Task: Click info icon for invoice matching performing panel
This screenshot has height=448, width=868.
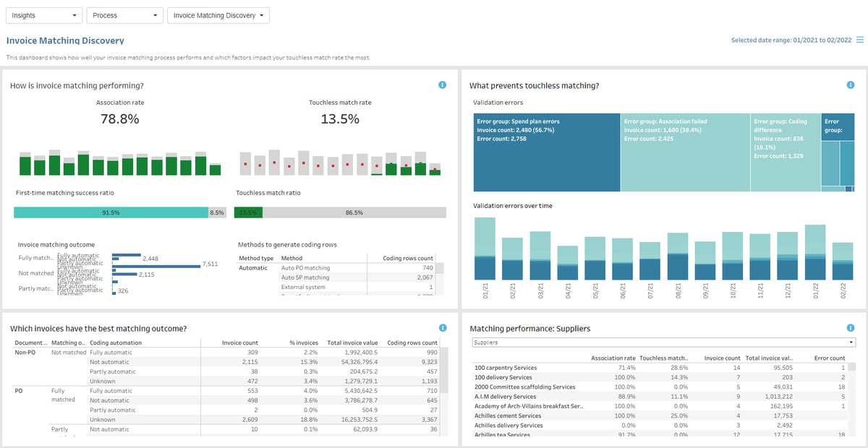Action: 443,85
